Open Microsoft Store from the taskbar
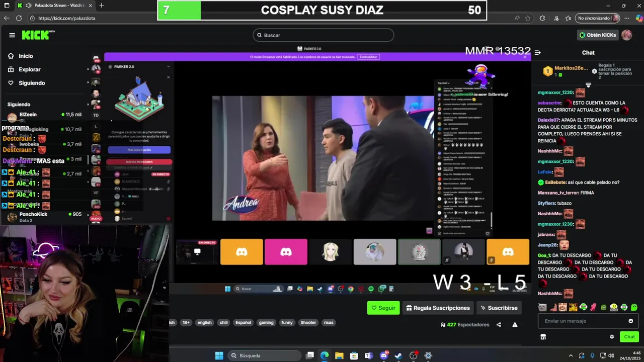 tap(354, 355)
